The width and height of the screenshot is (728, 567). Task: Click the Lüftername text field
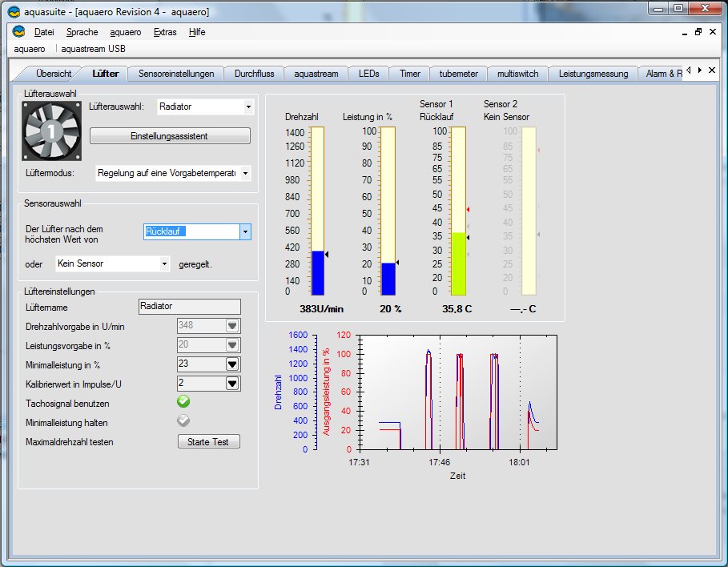pos(189,307)
